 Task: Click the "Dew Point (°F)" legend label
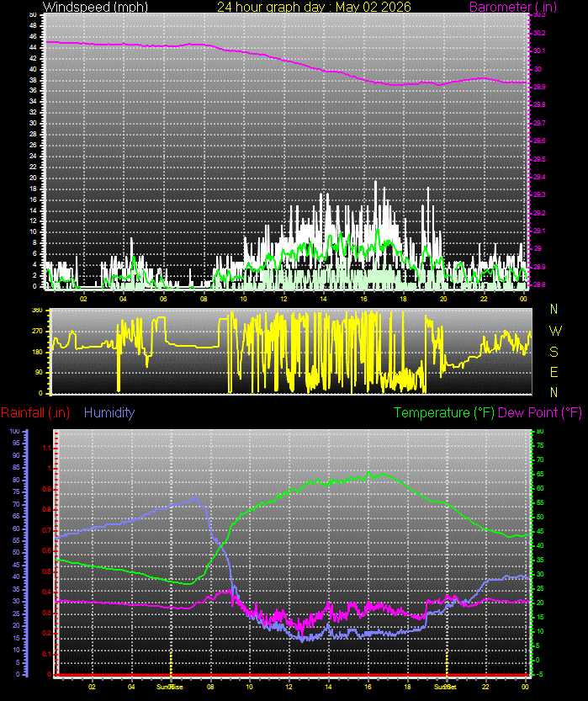coord(540,412)
